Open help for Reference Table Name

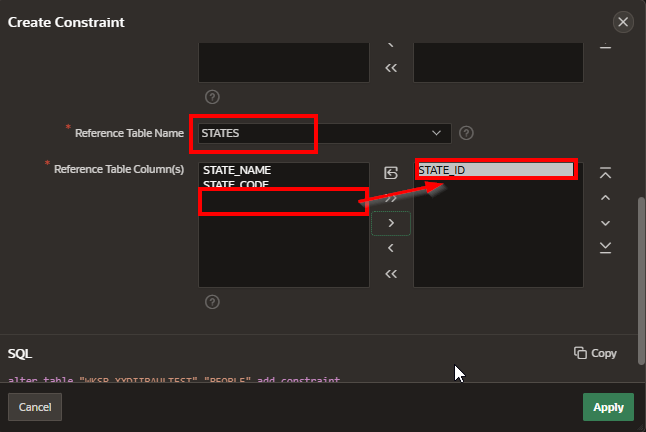[x=466, y=133]
